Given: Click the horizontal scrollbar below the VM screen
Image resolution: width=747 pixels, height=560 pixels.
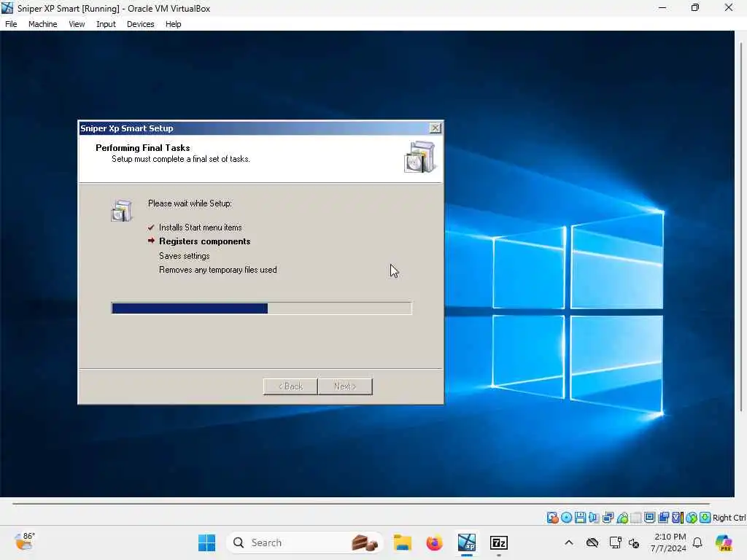Looking at the screenshot, I should pos(360,503).
